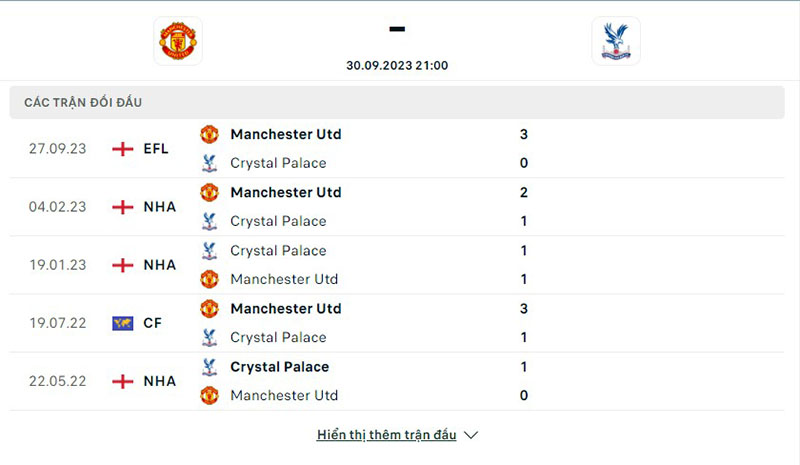
Task: Select Manchester Utd name in 04.02.23 match
Action: pos(285,192)
